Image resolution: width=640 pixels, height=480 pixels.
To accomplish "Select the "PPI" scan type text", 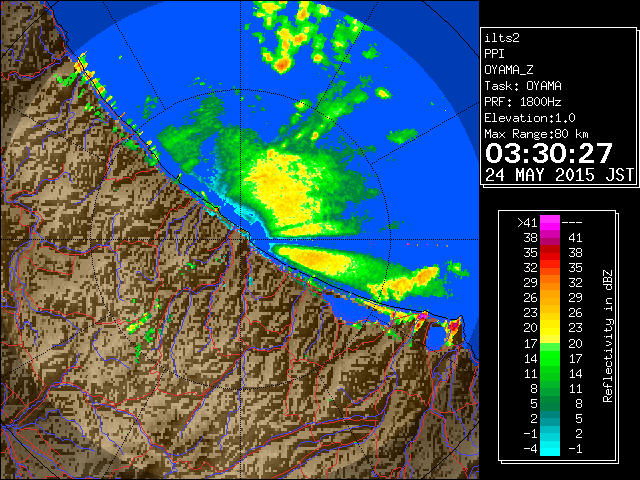I will coord(494,54).
